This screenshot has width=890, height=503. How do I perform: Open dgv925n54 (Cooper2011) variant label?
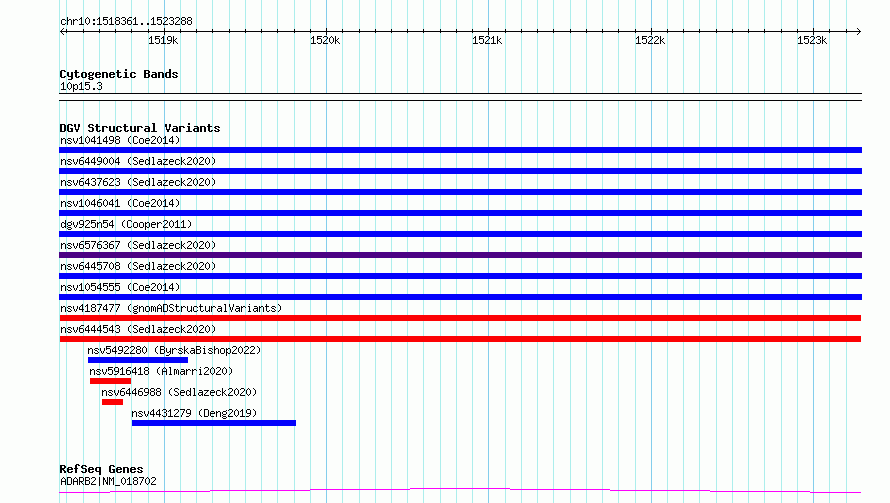click(x=126, y=224)
